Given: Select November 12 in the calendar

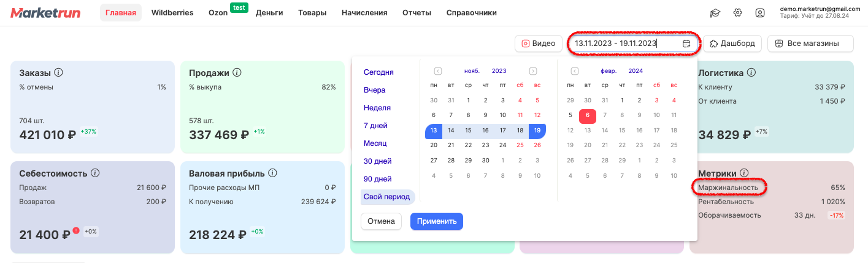Looking at the screenshot, I should (537, 115).
